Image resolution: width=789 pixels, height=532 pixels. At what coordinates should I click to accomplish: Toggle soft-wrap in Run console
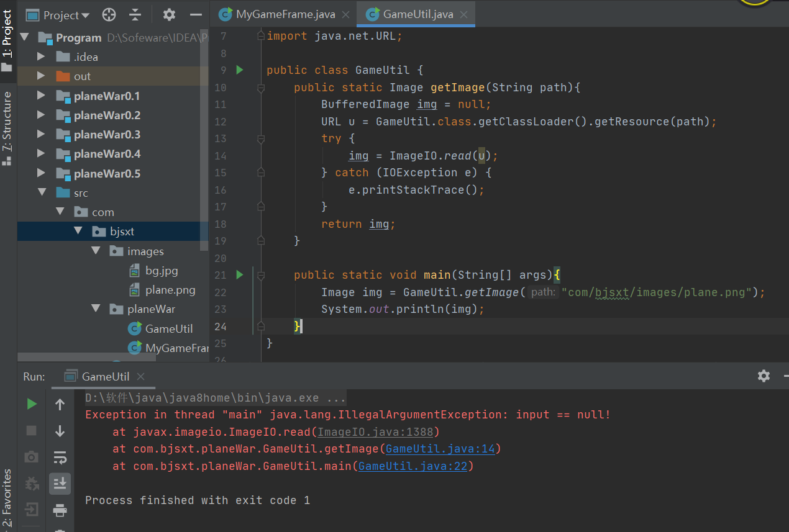pyautogui.click(x=60, y=458)
